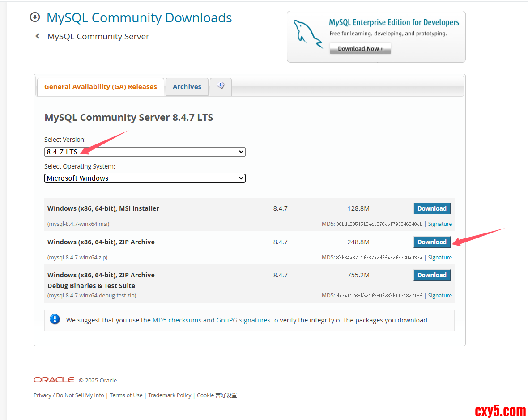The image size is (528, 420).
Task: Click MySQL Community Downloads heading link
Action: pyautogui.click(x=139, y=18)
